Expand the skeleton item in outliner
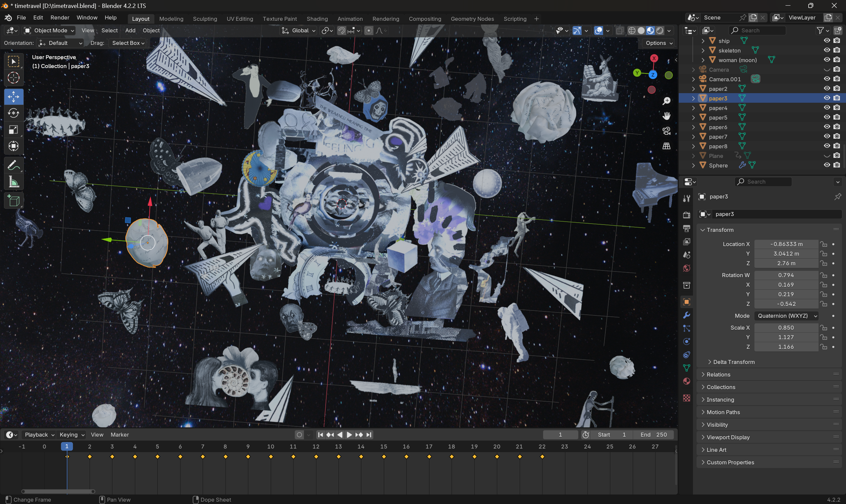This screenshot has width=846, height=504. [x=703, y=51]
